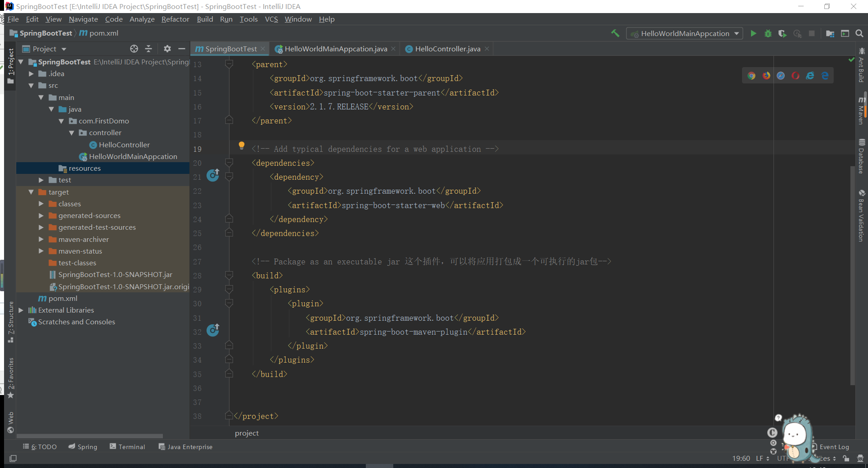Image resolution: width=868 pixels, height=468 pixels.
Task: Click the Build Project hammer icon
Action: pos(615,33)
